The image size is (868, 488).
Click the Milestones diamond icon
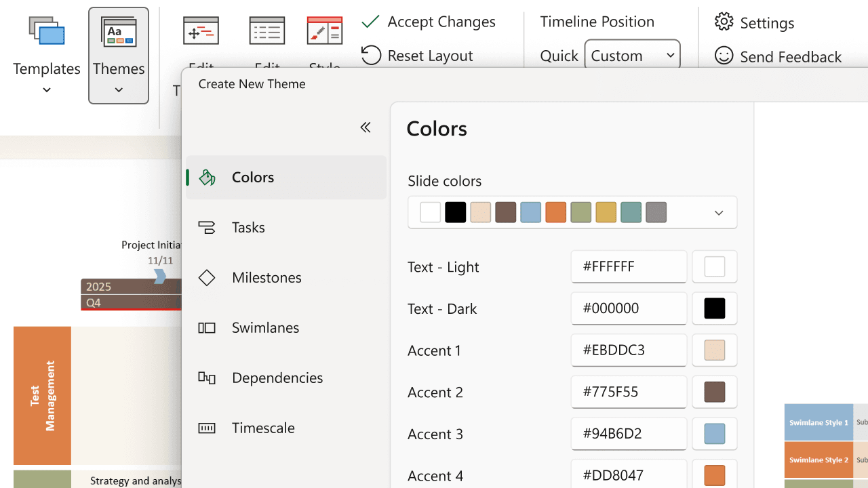207,277
